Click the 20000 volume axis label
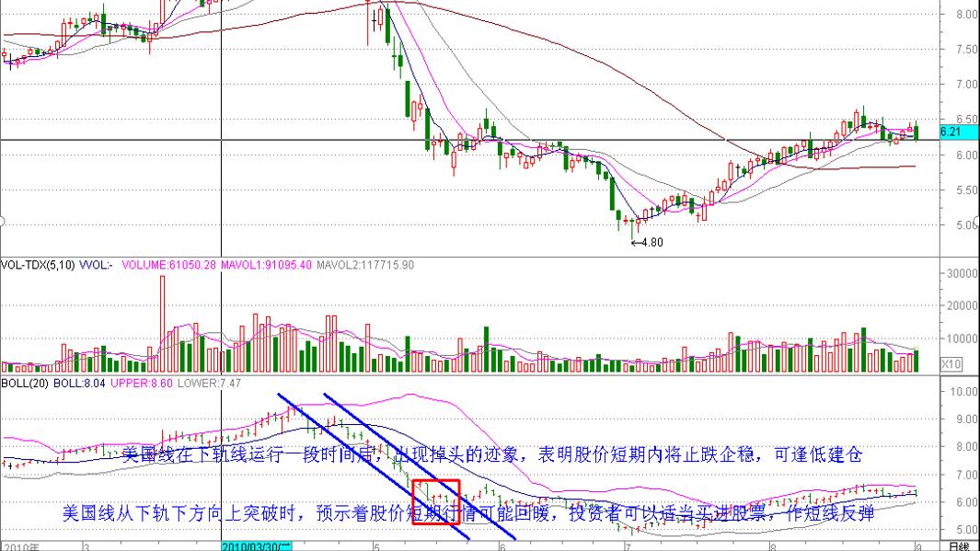Screen dimensions: 980x551 click(x=963, y=305)
